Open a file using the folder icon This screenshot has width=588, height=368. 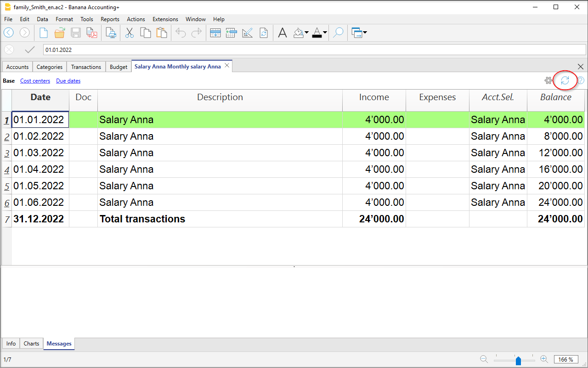click(x=60, y=33)
